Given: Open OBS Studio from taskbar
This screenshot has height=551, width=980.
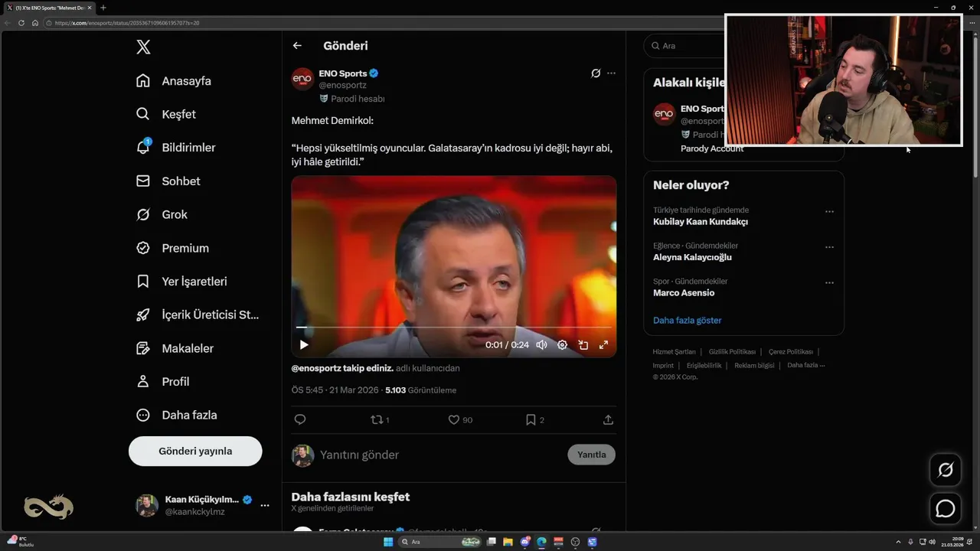Looking at the screenshot, I should [x=575, y=542].
